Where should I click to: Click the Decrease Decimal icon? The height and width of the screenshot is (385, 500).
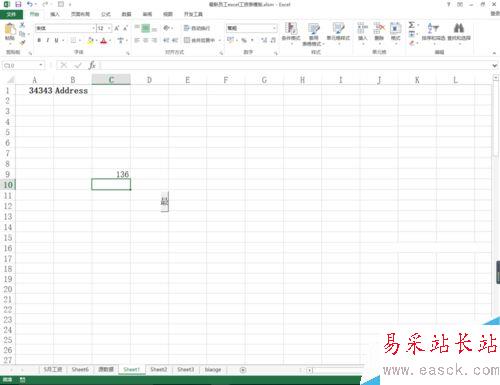[x=273, y=40]
